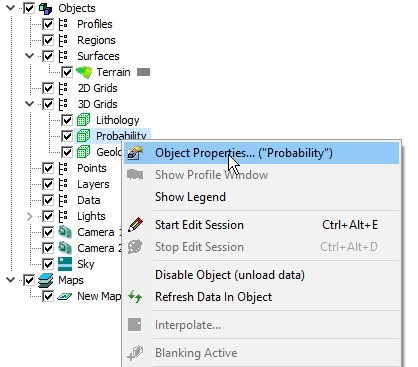Click the Sky object icon
The height and width of the screenshot is (367, 418).
click(65, 264)
